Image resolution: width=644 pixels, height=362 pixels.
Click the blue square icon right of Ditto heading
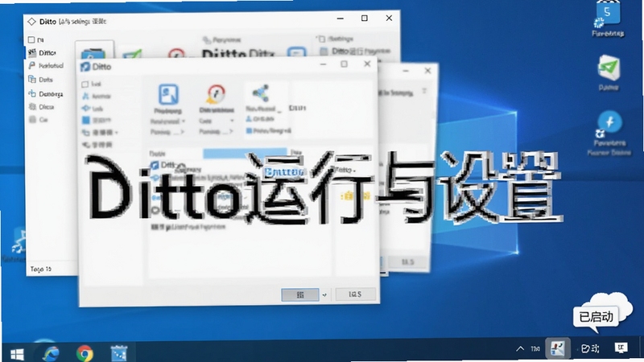click(x=296, y=52)
